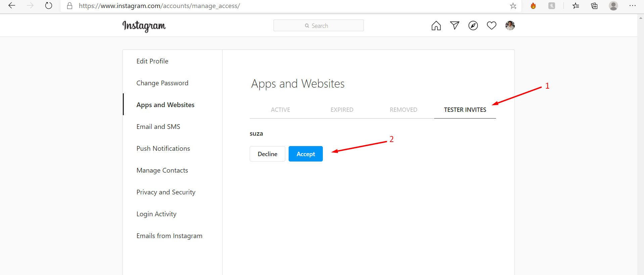Screen dimensions: 644x275
Task: Select Apps and Websites in sidebar
Action: click(x=165, y=105)
